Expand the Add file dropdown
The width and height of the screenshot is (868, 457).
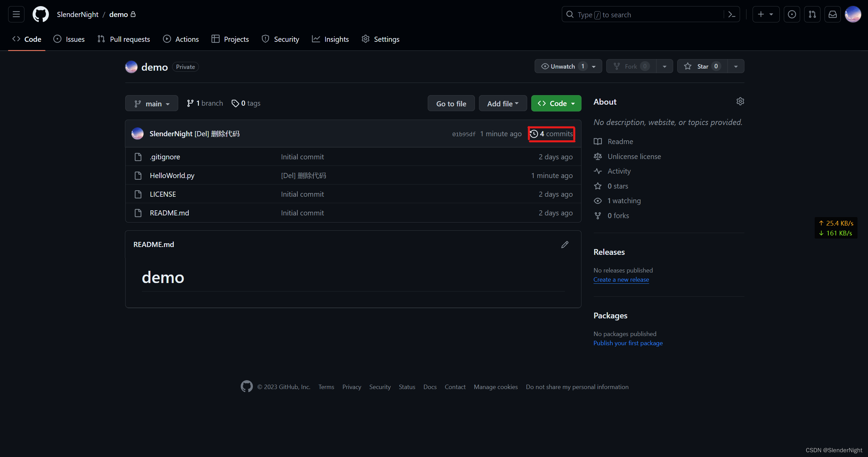tap(502, 103)
